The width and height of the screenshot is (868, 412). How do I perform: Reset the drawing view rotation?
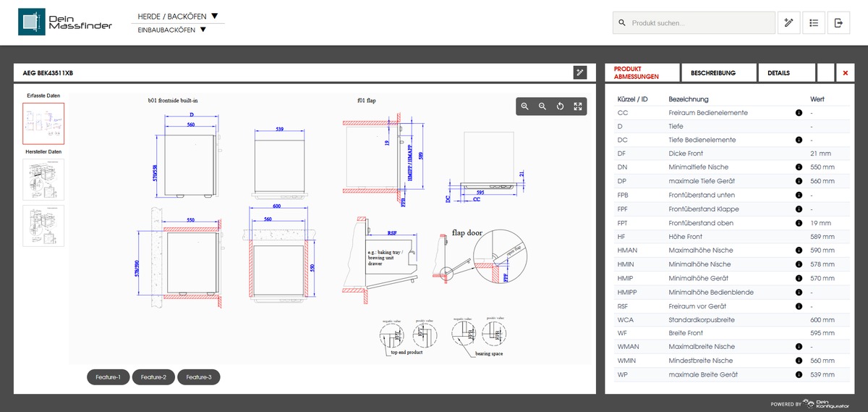(x=560, y=106)
